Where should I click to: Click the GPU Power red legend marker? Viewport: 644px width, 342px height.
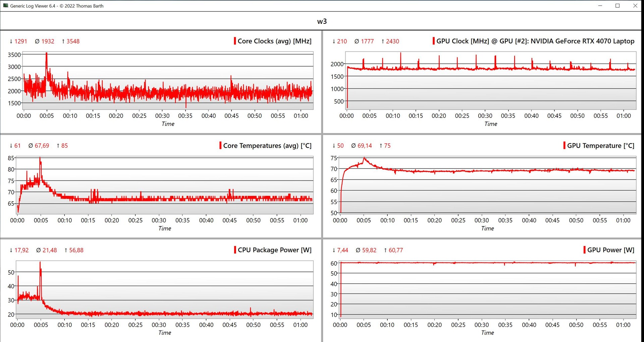pyautogui.click(x=584, y=250)
